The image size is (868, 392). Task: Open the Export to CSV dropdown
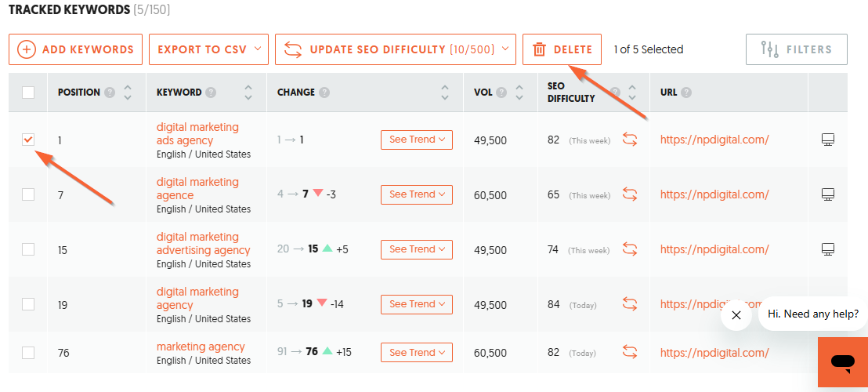click(208, 49)
